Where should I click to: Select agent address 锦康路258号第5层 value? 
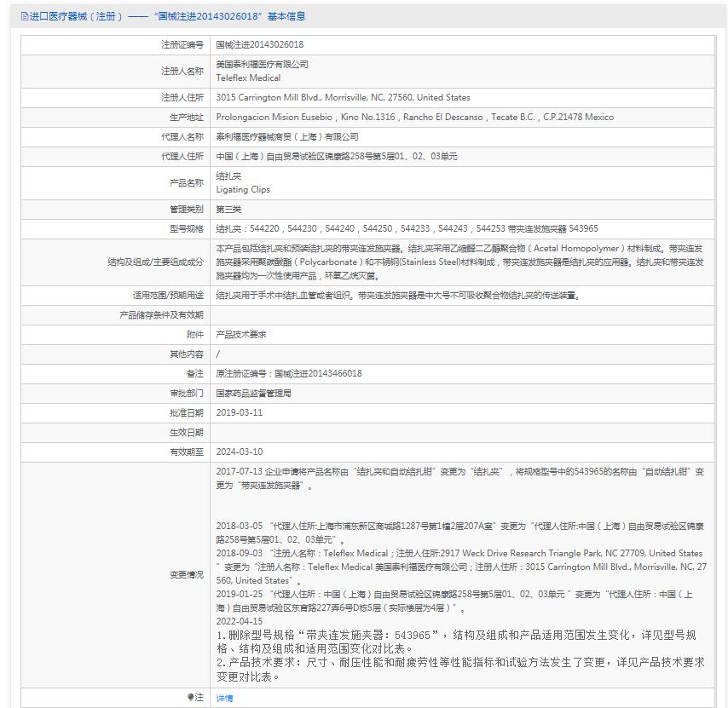pos(336,157)
